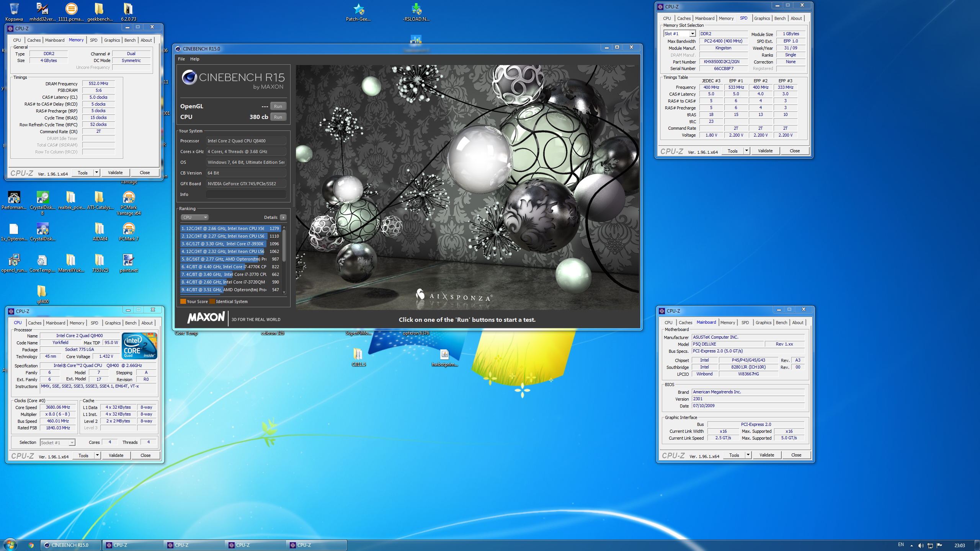Viewport: 980px width, 551px height.
Task: Open the realtek_pcie folder icon
Action: click(71, 201)
